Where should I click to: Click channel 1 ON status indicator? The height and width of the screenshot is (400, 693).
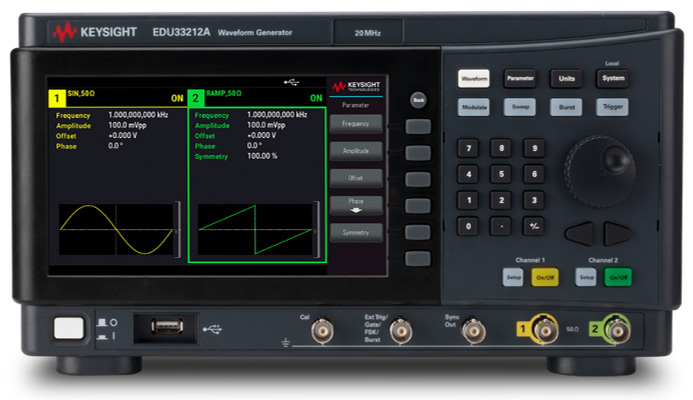pyautogui.click(x=177, y=99)
